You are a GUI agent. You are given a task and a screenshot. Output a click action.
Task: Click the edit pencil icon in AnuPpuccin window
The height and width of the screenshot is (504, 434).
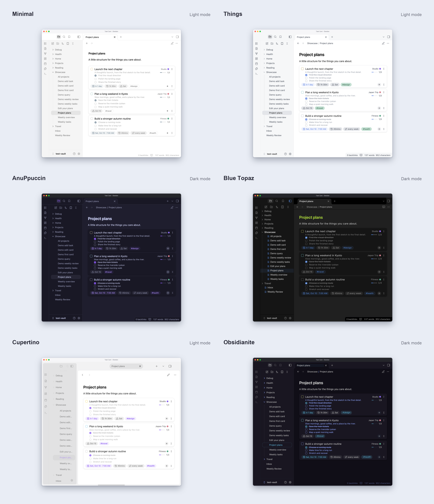(x=172, y=207)
